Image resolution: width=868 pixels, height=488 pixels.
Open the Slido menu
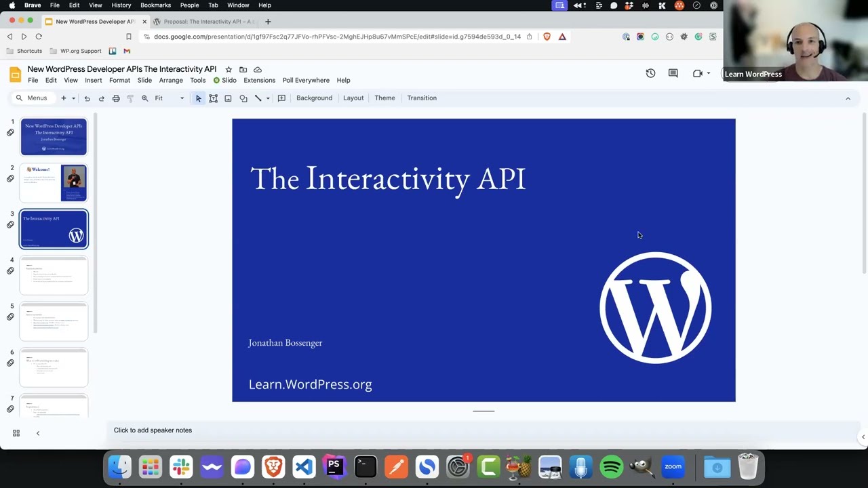tap(224, 81)
